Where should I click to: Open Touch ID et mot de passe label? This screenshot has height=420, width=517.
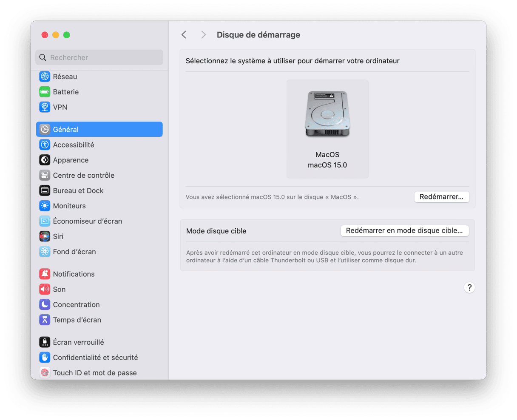(x=95, y=372)
